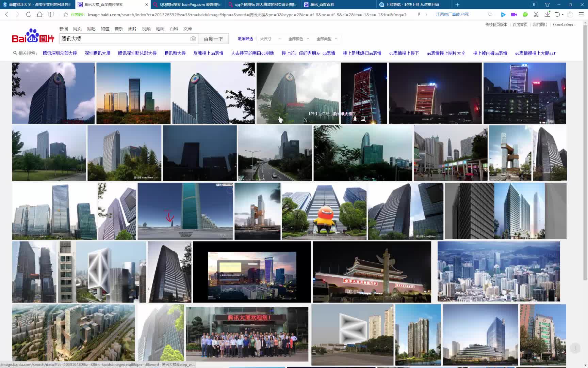Click the 取消筛选 link
Image resolution: width=588 pixels, height=368 pixels.
tap(246, 39)
